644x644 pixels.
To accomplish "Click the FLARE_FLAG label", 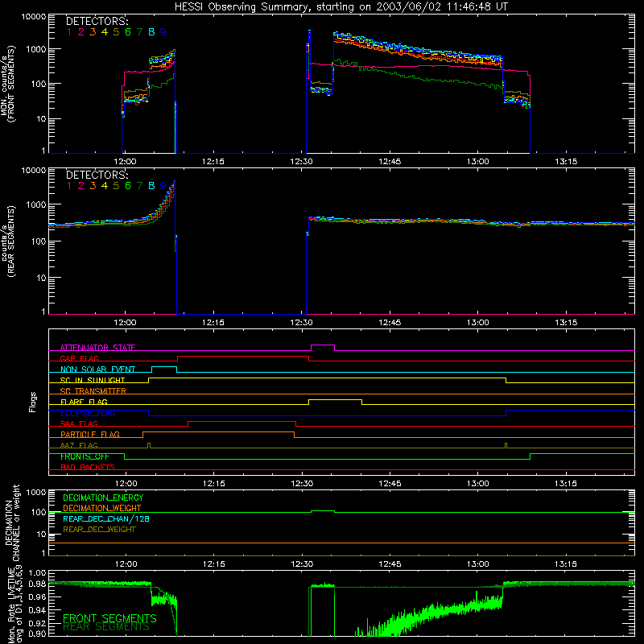I will point(84,402).
